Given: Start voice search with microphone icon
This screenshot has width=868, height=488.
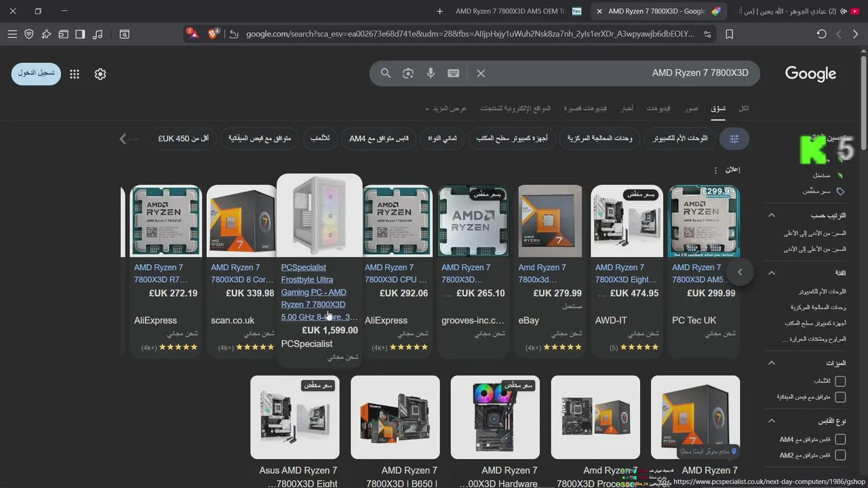Looking at the screenshot, I should 431,73.
